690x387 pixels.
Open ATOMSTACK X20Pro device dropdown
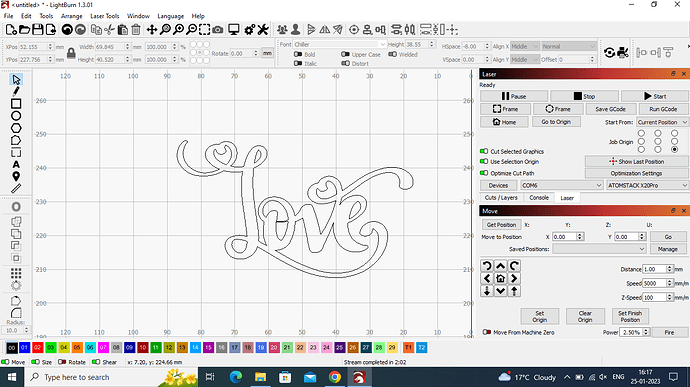(x=647, y=185)
